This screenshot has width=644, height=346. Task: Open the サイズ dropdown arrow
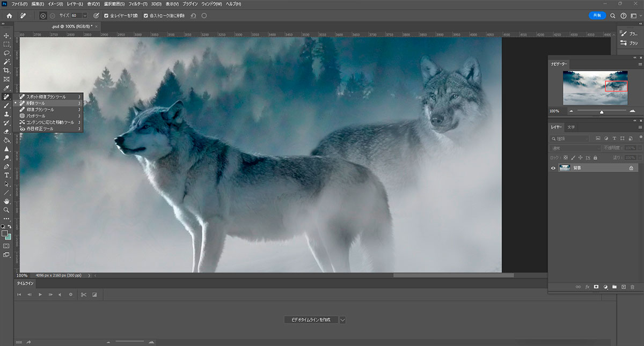[x=85, y=16]
